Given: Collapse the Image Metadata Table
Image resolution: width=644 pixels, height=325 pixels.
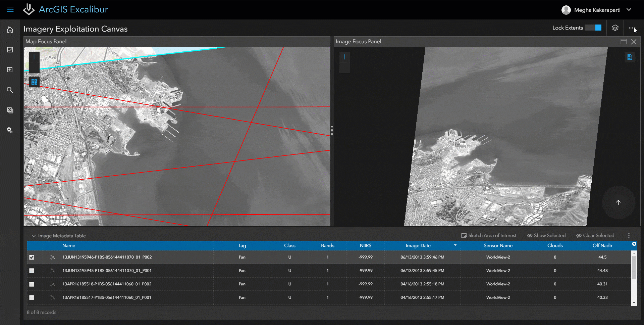Looking at the screenshot, I should 33,235.
